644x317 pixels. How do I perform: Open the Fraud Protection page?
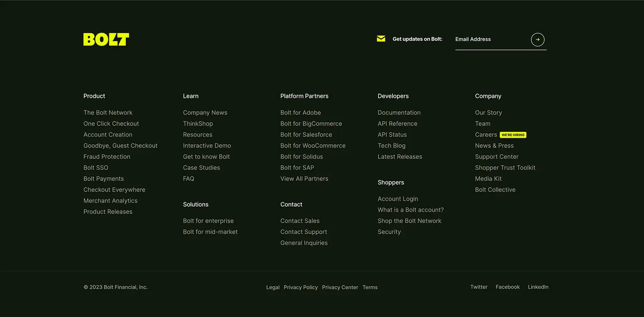pos(107,157)
